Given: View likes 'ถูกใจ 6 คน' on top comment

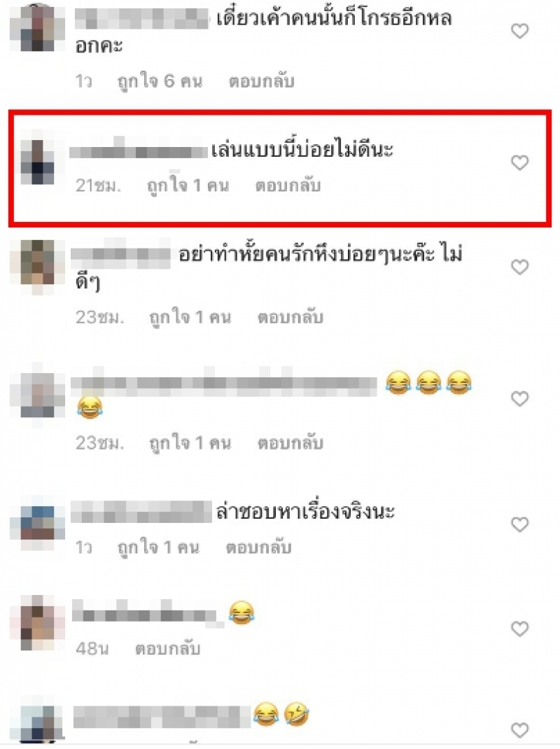Looking at the screenshot, I should pos(160,81).
